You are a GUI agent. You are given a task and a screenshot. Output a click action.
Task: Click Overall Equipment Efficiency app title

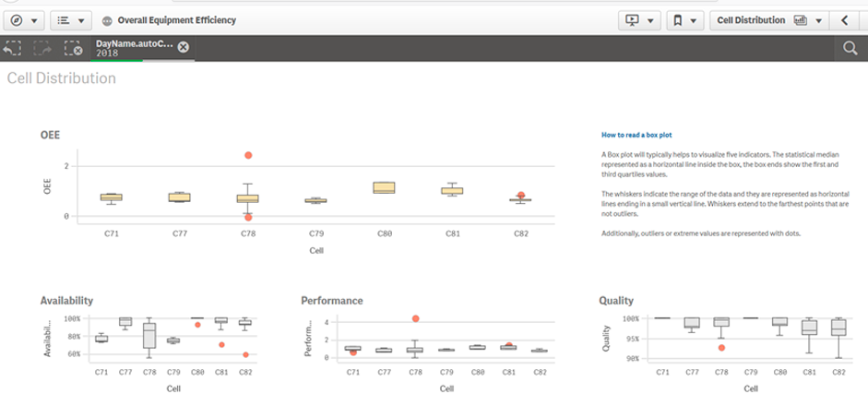[176, 20]
